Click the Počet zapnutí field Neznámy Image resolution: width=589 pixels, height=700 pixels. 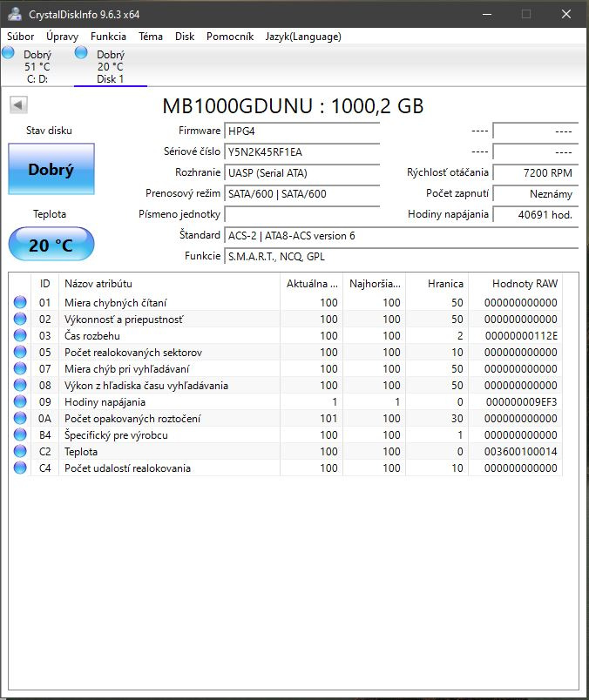tap(535, 194)
